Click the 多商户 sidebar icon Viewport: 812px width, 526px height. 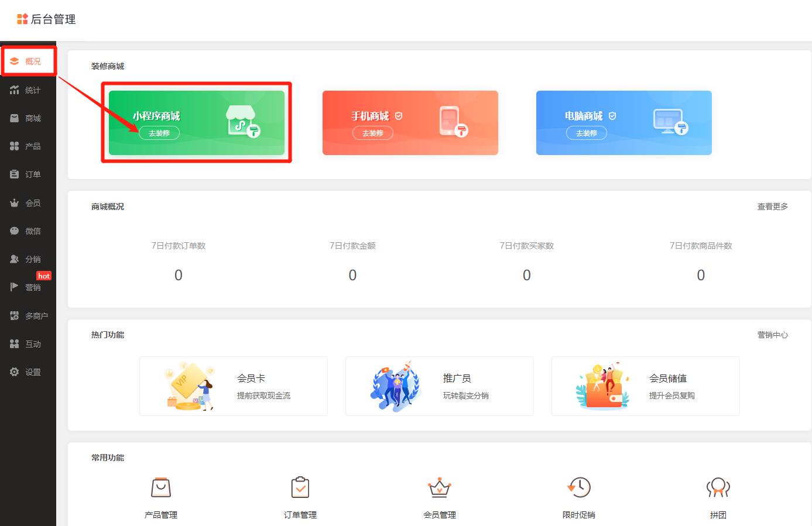(x=15, y=315)
